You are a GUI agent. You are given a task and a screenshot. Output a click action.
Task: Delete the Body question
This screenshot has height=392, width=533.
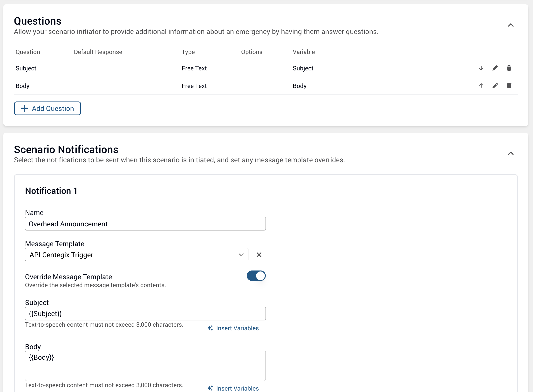point(509,86)
